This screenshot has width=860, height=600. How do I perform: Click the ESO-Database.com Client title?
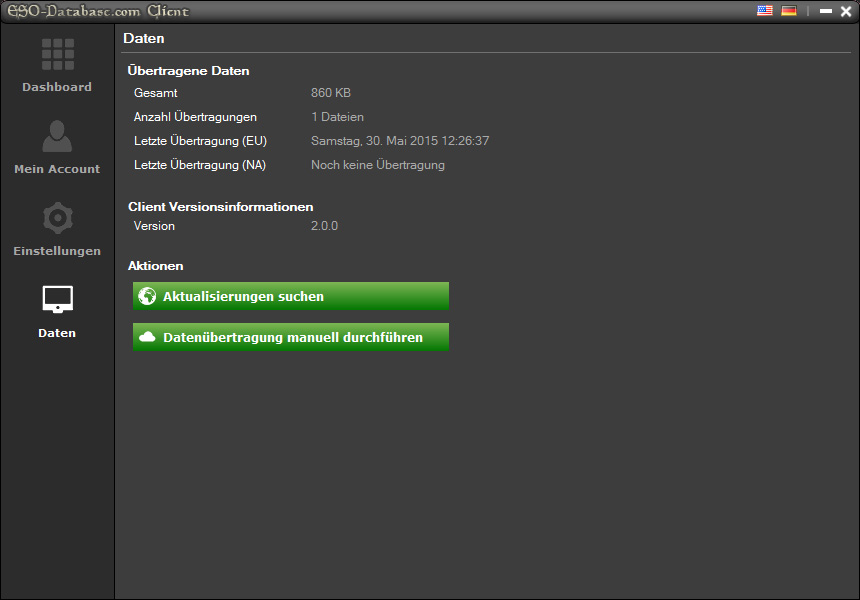(x=98, y=12)
